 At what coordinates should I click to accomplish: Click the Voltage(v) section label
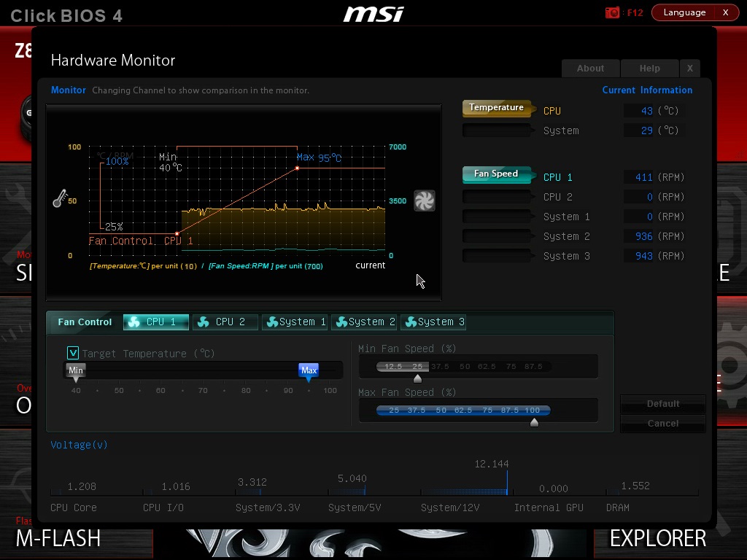(79, 445)
